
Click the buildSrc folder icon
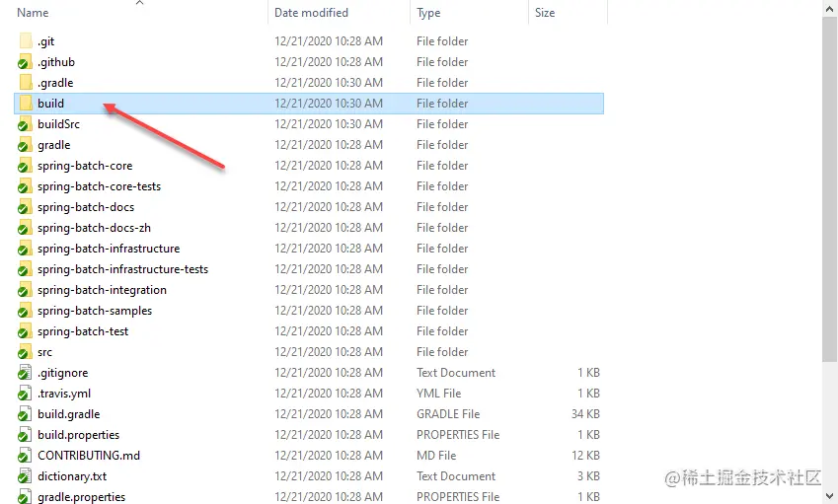click(x=25, y=124)
